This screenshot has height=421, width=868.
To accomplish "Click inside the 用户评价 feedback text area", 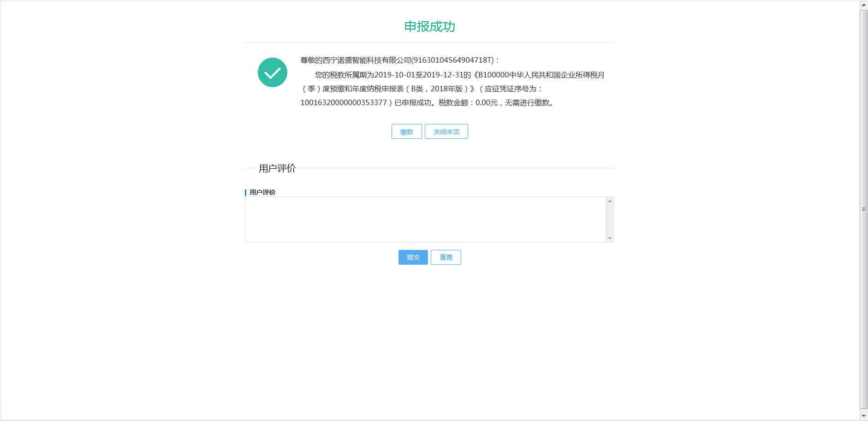I will [424, 219].
